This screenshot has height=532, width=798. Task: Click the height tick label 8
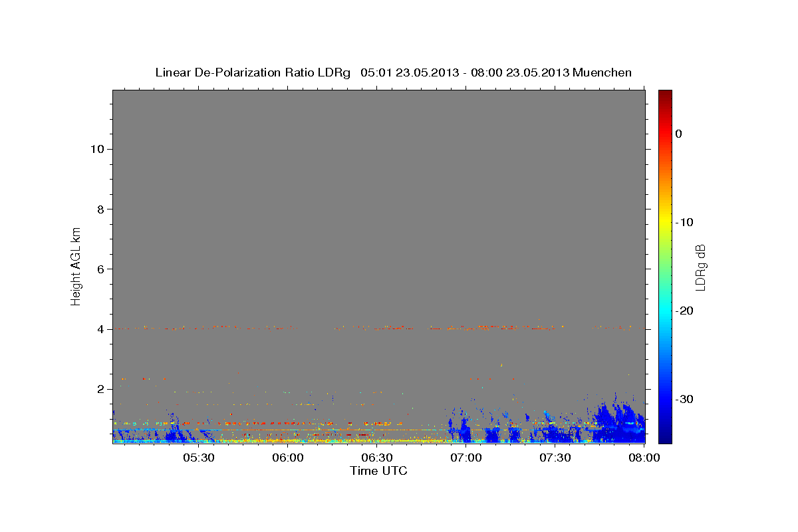coord(99,209)
